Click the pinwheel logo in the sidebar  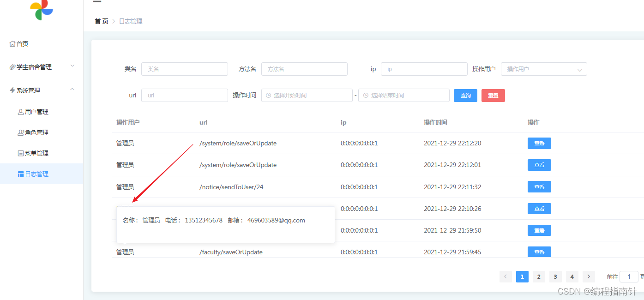42,9
